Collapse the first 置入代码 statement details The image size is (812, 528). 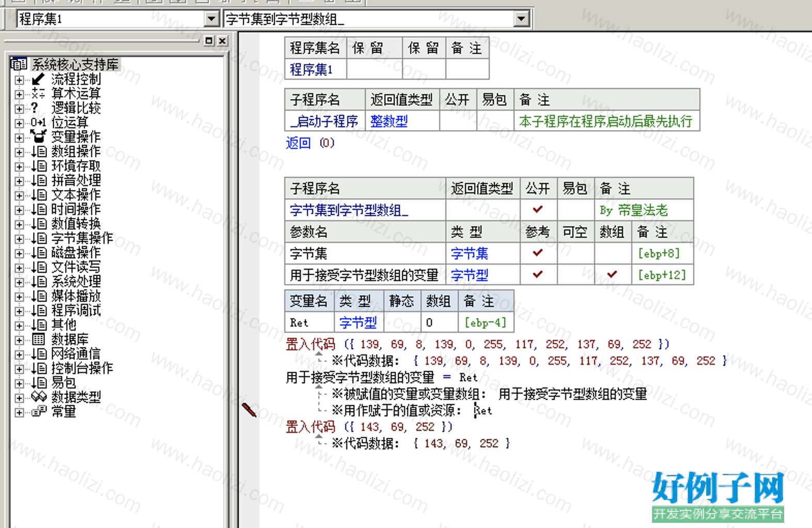319,354
